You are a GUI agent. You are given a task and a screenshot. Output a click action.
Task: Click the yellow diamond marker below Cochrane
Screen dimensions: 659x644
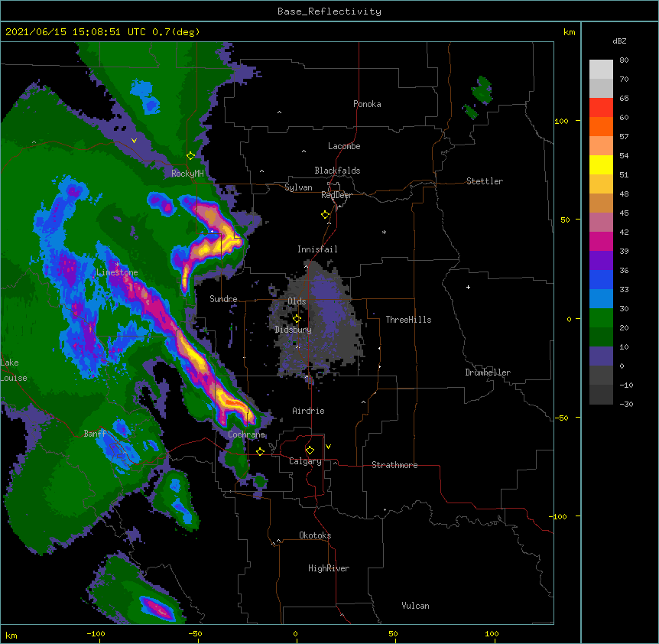point(260,451)
